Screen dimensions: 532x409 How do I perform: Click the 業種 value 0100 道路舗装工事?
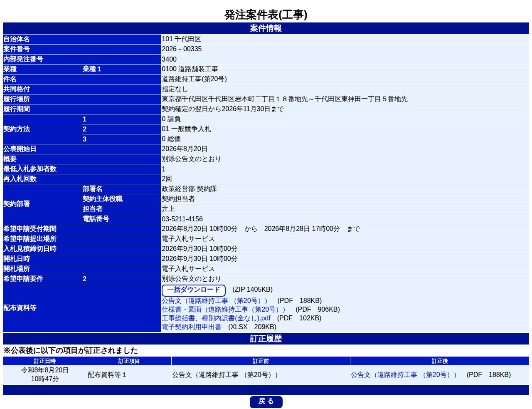click(x=190, y=69)
